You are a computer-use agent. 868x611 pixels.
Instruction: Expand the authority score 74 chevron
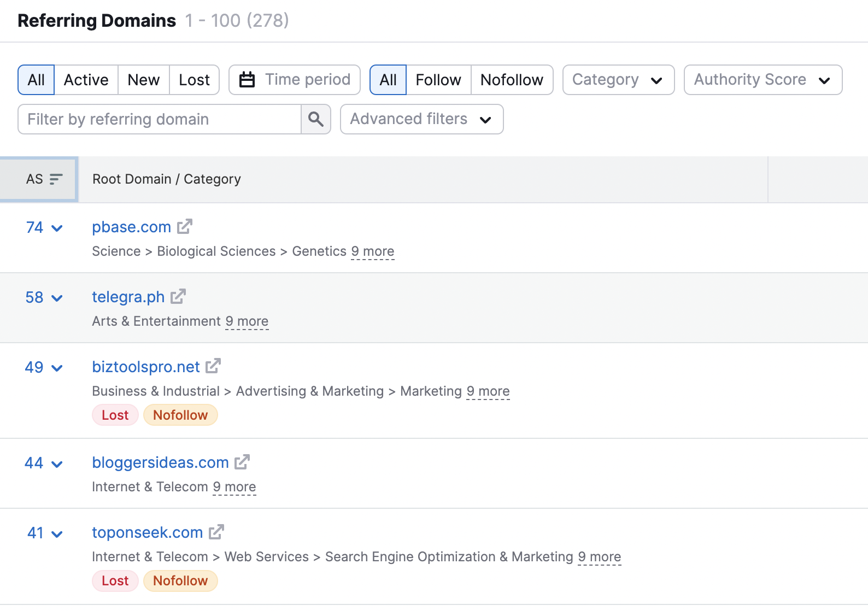[57, 228]
